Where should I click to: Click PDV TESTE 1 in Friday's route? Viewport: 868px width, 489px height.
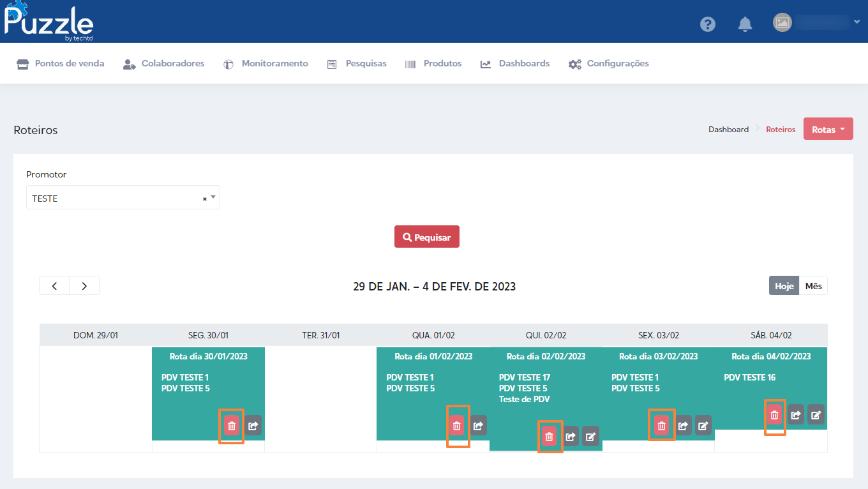[635, 377]
